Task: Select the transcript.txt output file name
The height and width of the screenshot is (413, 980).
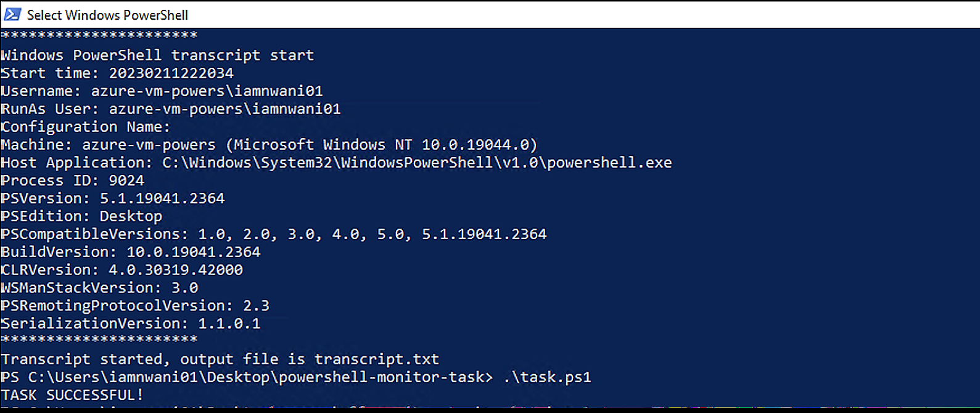Action: click(x=377, y=359)
